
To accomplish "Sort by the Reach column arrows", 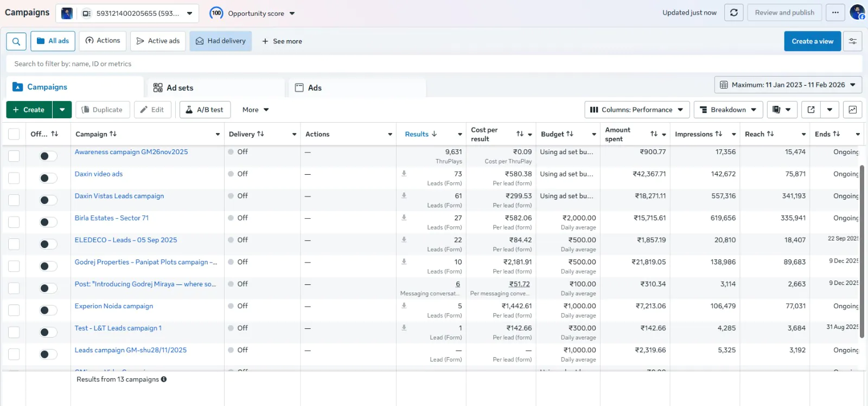I will (770, 134).
